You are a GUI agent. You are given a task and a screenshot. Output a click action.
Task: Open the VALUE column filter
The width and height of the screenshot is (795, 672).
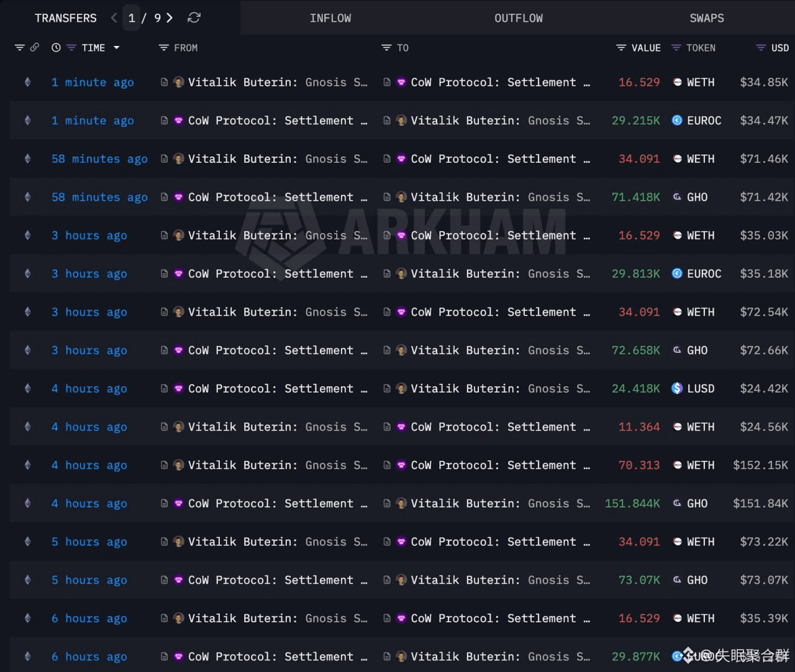(621, 48)
